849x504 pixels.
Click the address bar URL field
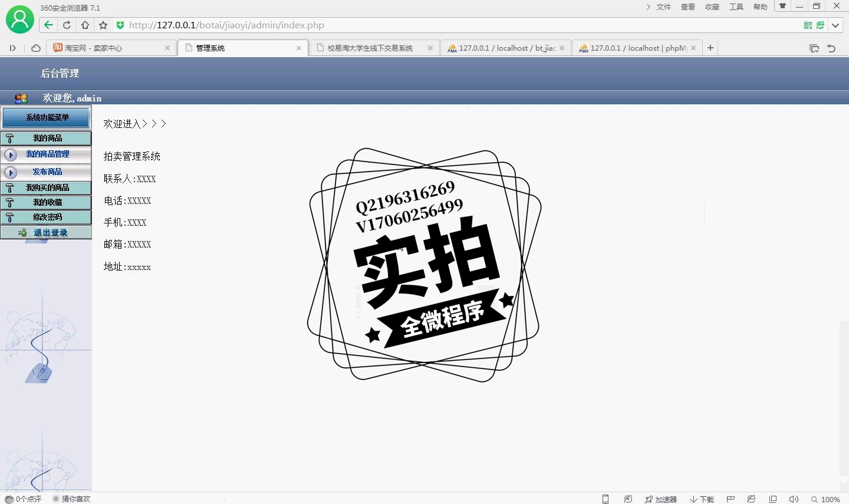pyautogui.click(x=460, y=25)
